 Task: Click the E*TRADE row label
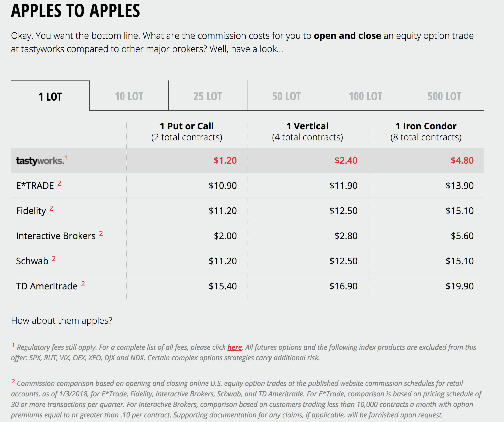[35, 186]
